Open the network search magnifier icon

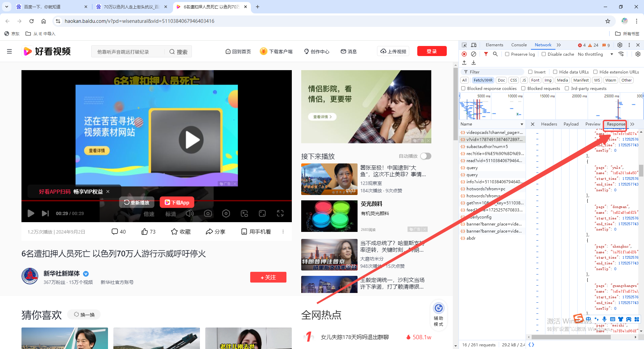[x=495, y=54]
